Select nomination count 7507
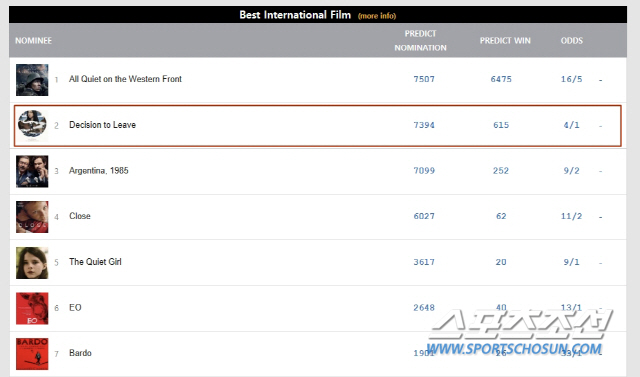The width and height of the screenshot is (640, 377). (424, 79)
